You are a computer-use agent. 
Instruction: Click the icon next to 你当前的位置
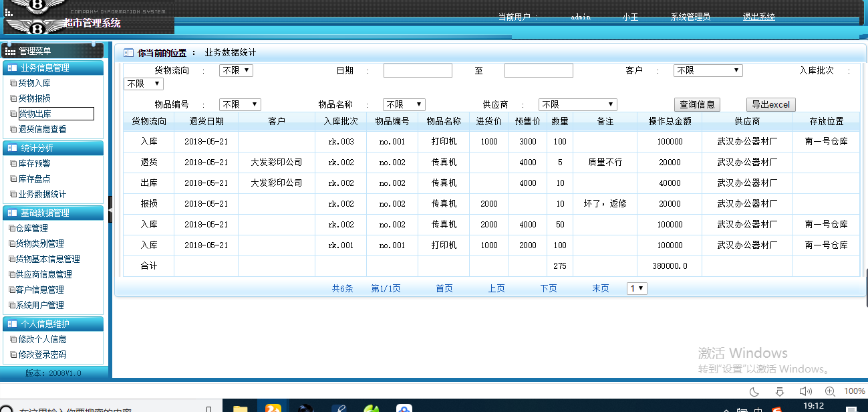[128, 53]
